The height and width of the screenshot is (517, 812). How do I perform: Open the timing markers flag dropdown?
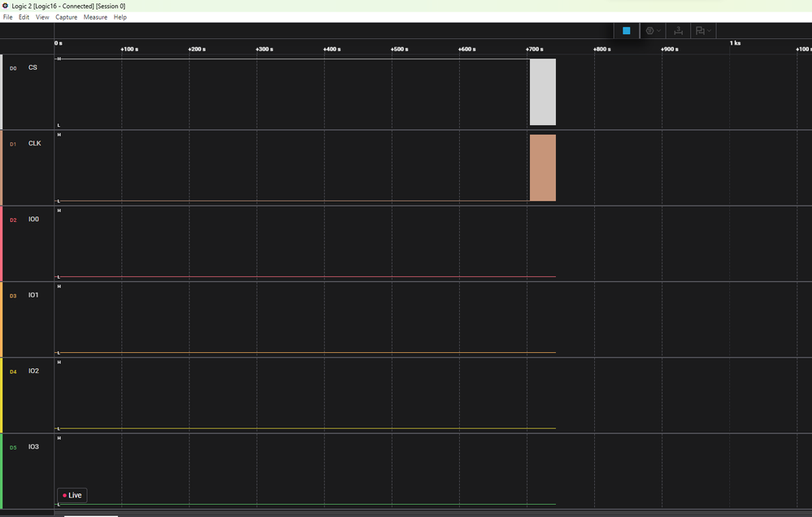click(702, 31)
